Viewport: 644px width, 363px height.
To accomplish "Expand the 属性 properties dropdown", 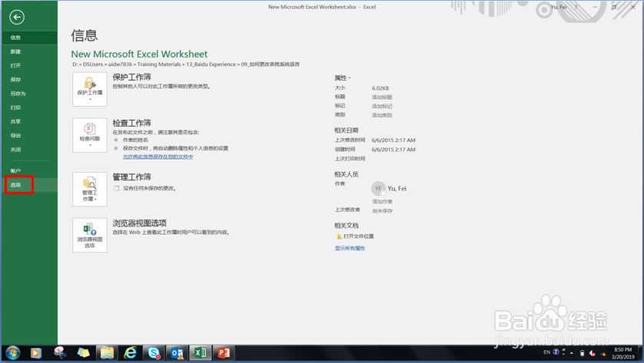I will [343, 78].
